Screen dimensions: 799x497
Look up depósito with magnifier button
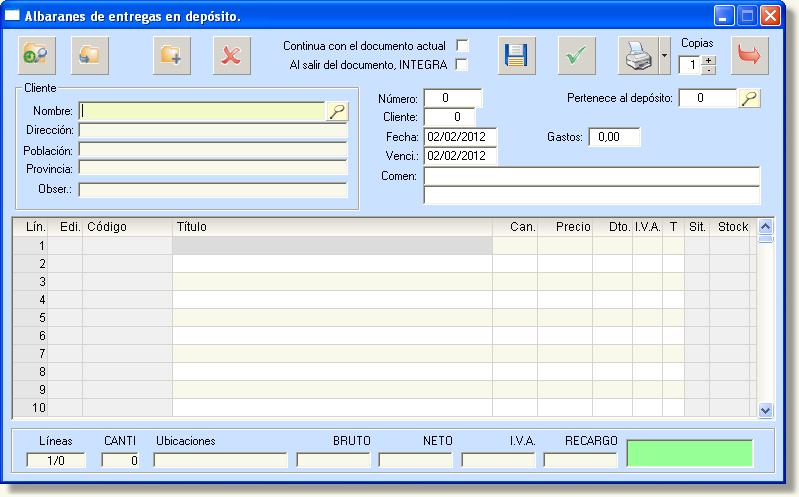[x=750, y=98]
